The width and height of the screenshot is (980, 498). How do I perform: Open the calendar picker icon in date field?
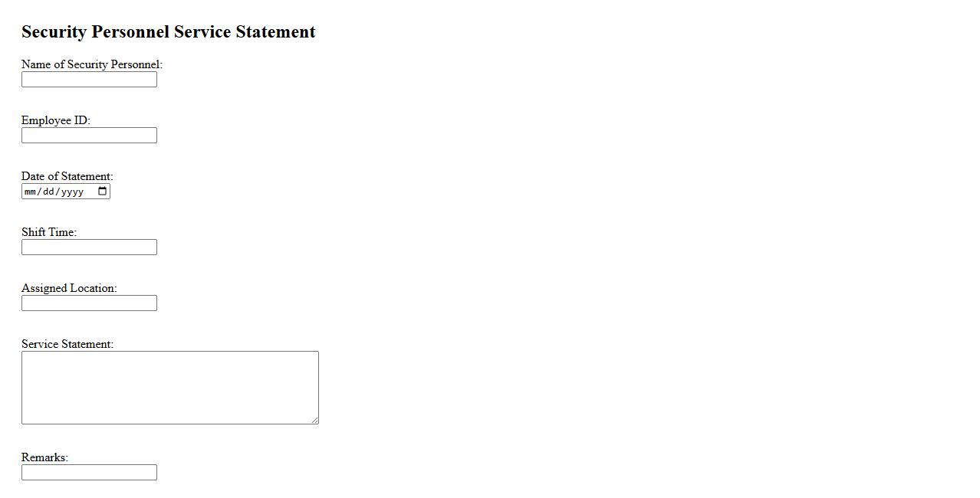(103, 192)
